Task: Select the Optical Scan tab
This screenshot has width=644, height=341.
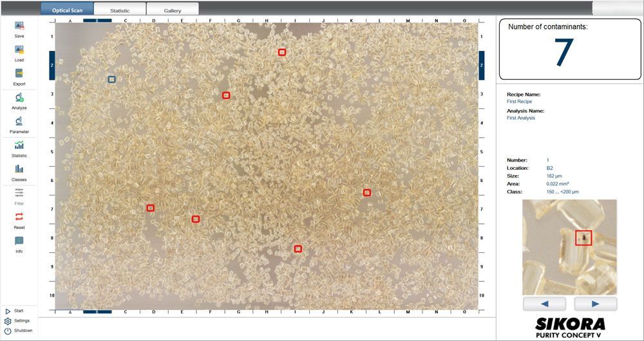Action: coord(67,10)
